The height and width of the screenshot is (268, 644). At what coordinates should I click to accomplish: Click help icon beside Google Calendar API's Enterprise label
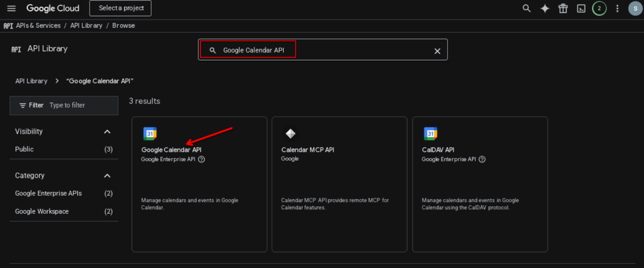point(201,159)
